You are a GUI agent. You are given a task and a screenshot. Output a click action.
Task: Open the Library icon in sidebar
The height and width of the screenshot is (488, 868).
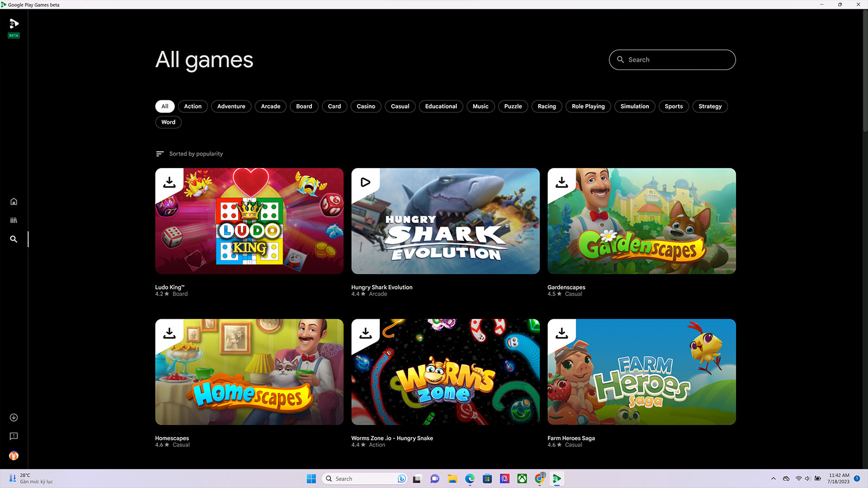[x=14, y=220]
